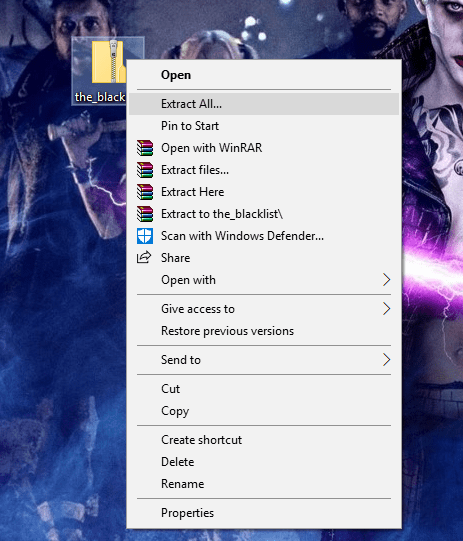463x541 pixels.
Task: Expand the Give access to submenu arrow
Action: pos(386,309)
